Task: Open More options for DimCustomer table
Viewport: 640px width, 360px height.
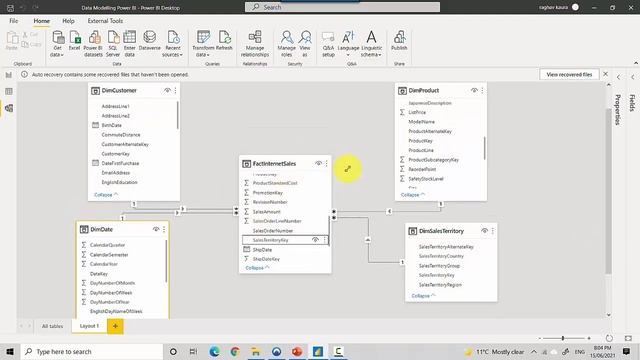Action: tap(176, 90)
